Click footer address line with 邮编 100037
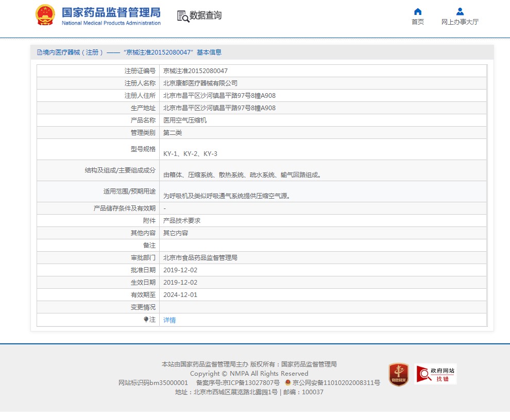The height and width of the screenshot is (420, 510). [x=249, y=392]
